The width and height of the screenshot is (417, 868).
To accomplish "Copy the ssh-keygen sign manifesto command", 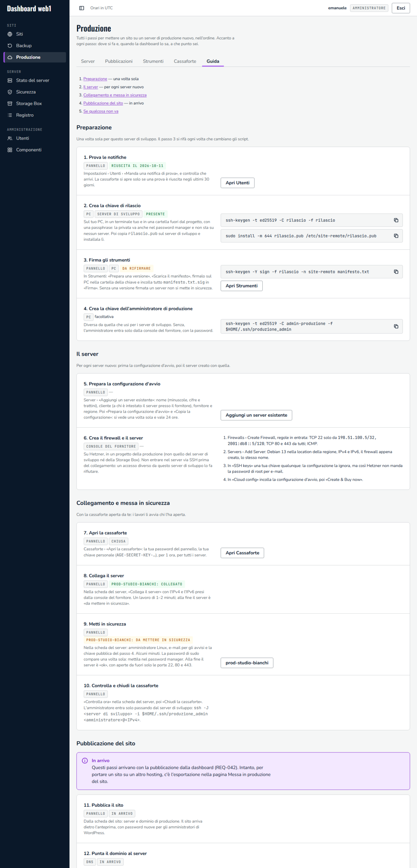I will pos(396,272).
